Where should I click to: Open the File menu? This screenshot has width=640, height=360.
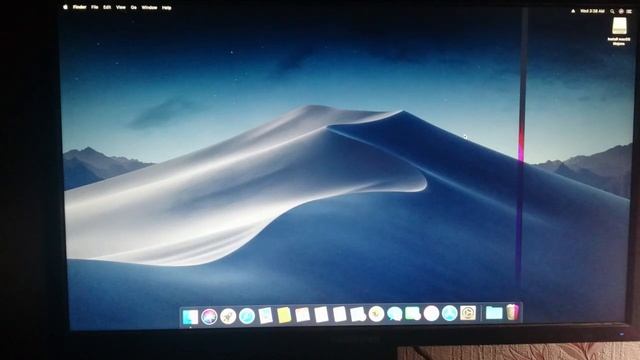[94, 7]
